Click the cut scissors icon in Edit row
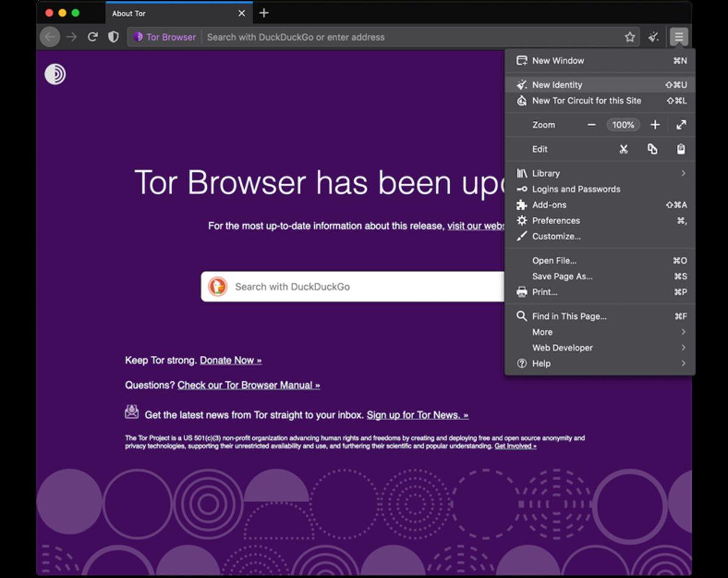The width and height of the screenshot is (728, 578). (x=624, y=149)
